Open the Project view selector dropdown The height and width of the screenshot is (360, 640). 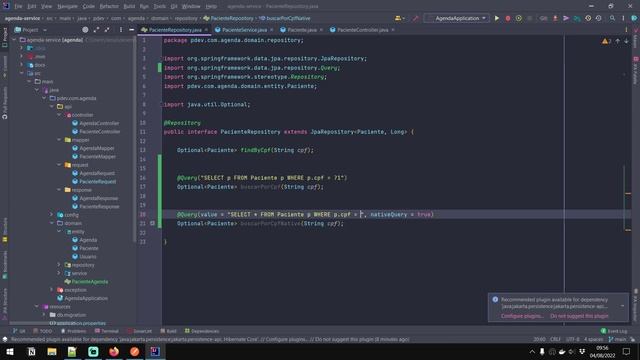pos(31,30)
